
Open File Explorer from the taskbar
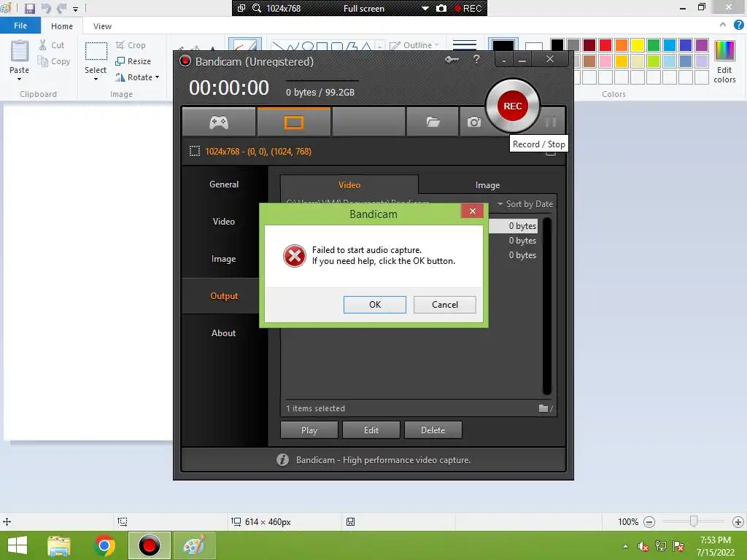coord(59,545)
